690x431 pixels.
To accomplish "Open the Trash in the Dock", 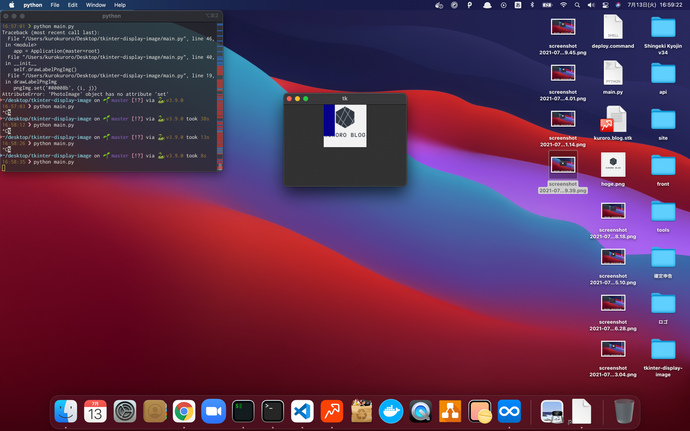I will coord(624,411).
